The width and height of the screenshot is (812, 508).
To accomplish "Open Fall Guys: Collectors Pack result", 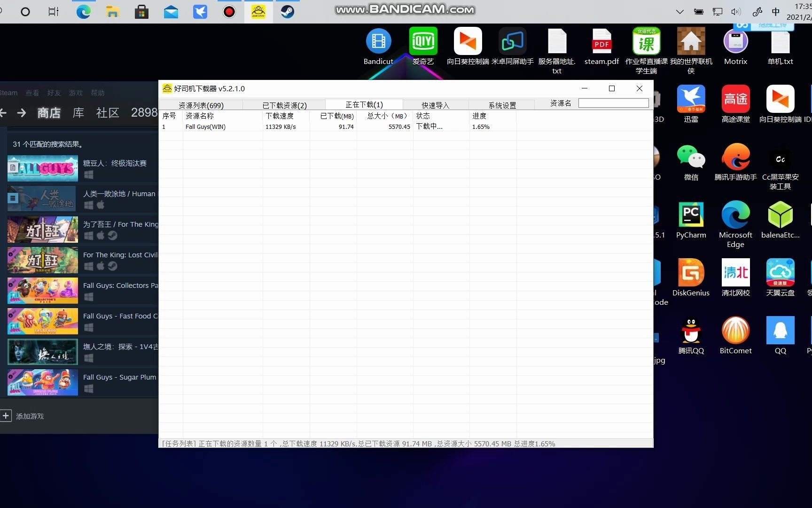I will tap(83, 291).
